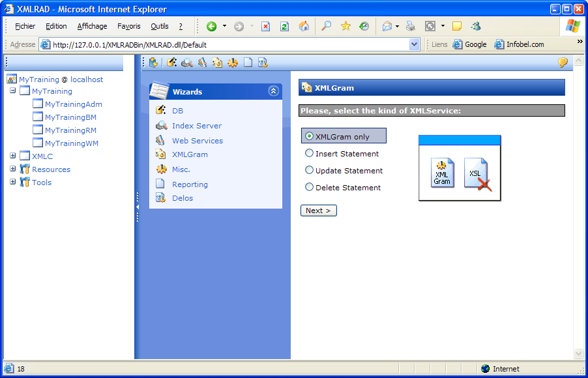
Task: Select the Update Statement radio button
Action: click(310, 171)
